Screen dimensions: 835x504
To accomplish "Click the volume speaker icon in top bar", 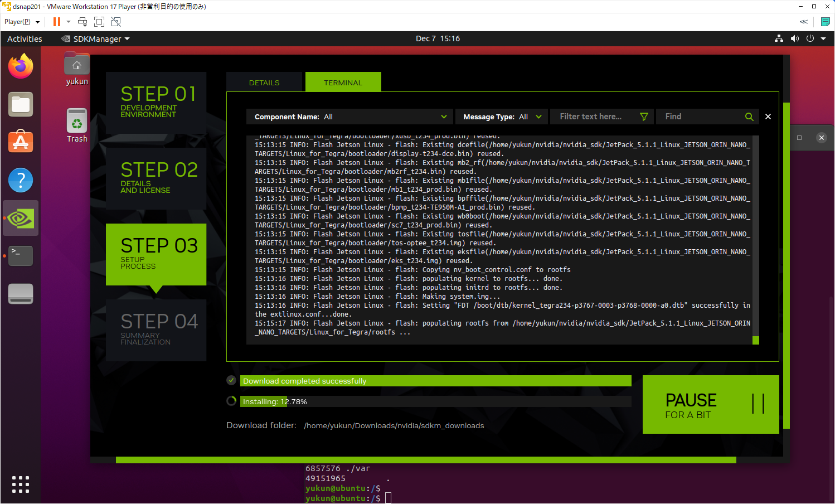I will 795,38.
